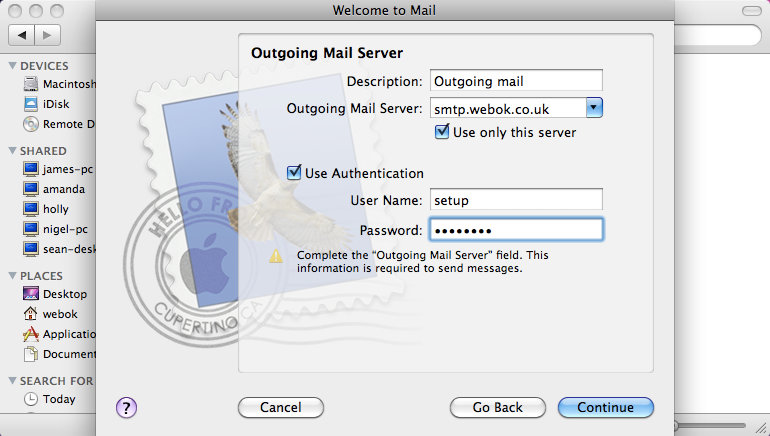Toggle Use only this server checkbox
The image size is (770, 436).
tap(442, 132)
